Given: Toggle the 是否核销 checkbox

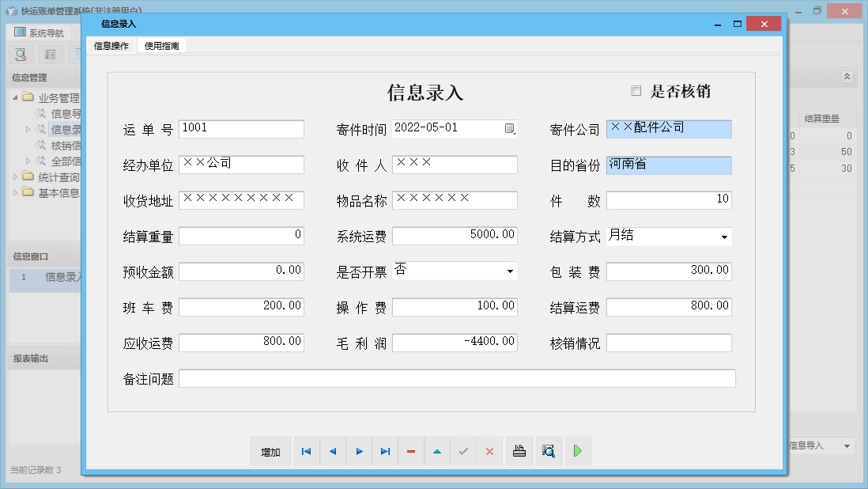Looking at the screenshot, I should click(636, 91).
